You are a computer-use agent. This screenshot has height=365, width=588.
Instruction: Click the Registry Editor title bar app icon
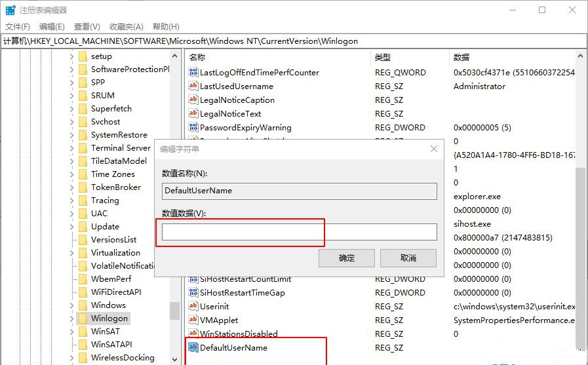(10, 10)
